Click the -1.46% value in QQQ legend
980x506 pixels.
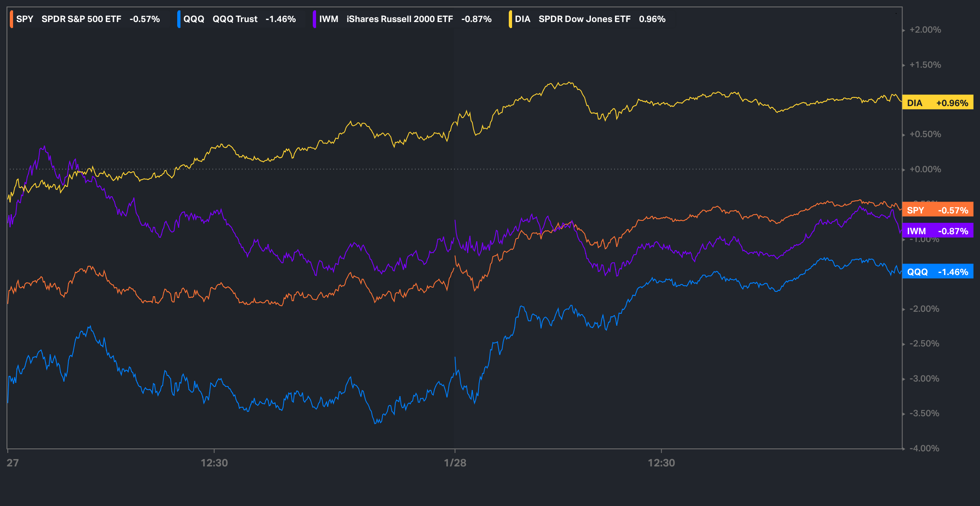pos(281,19)
